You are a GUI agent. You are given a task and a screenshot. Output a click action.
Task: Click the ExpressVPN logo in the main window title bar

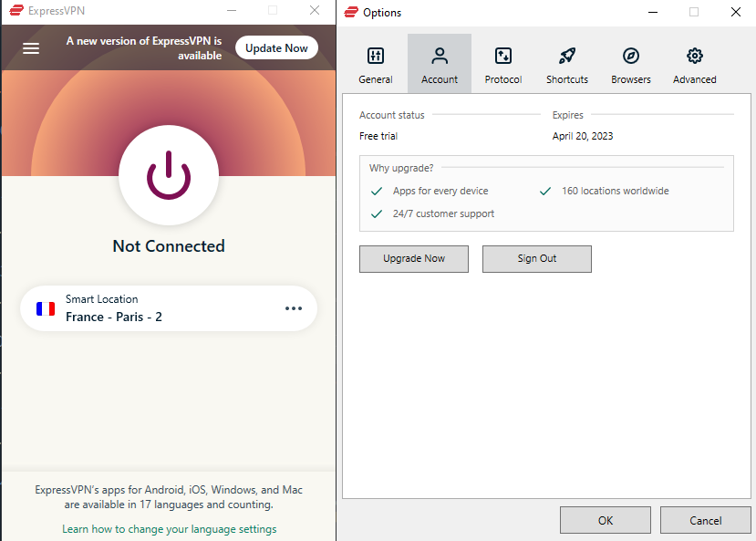coord(16,10)
